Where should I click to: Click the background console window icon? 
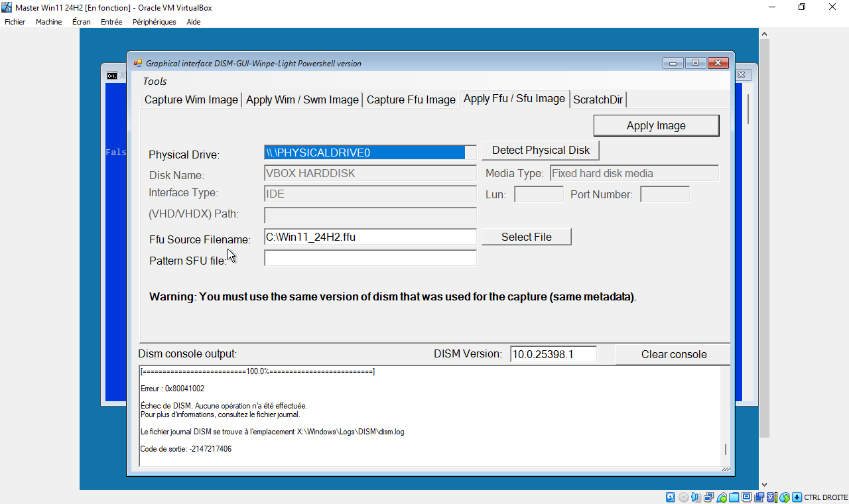[112, 76]
